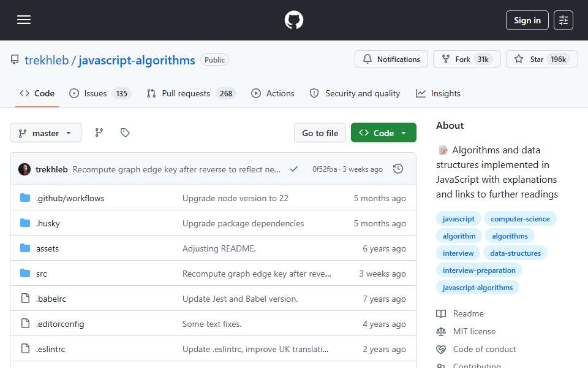Select the algorithm topic tag

coord(459,236)
